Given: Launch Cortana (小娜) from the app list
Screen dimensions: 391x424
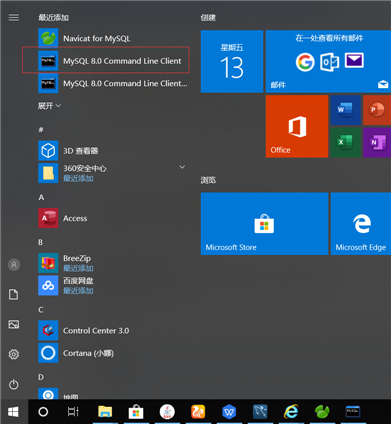Looking at the screenshot, I should point(113,353).
